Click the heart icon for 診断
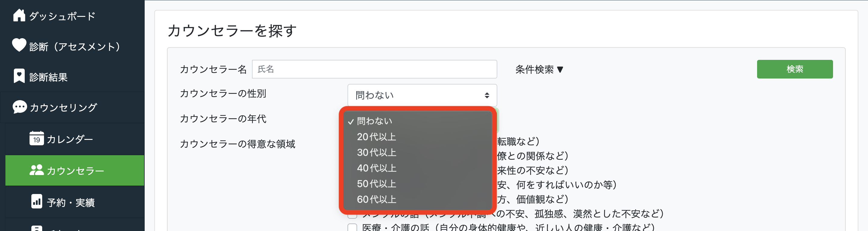This screenshot has width=868, height=231. (x=19, y=45)
